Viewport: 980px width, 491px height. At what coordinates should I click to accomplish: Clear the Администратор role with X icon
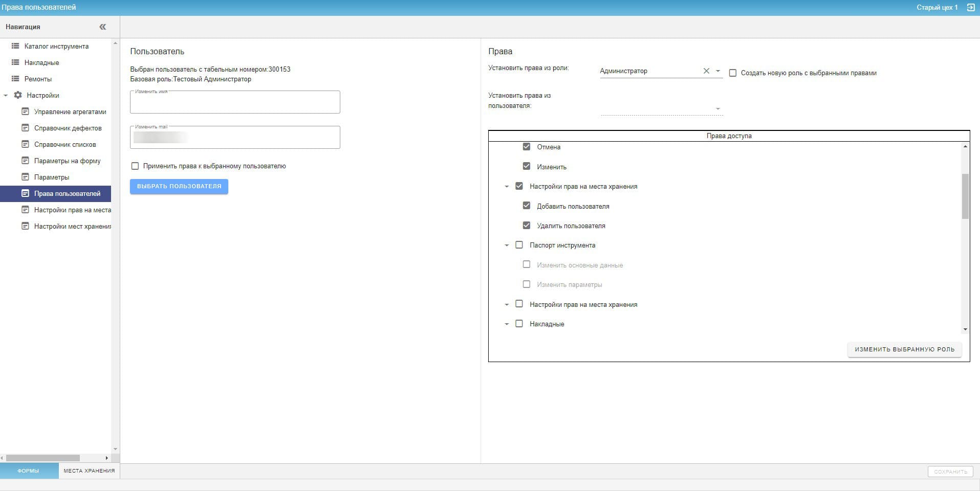tap(706, 71)
